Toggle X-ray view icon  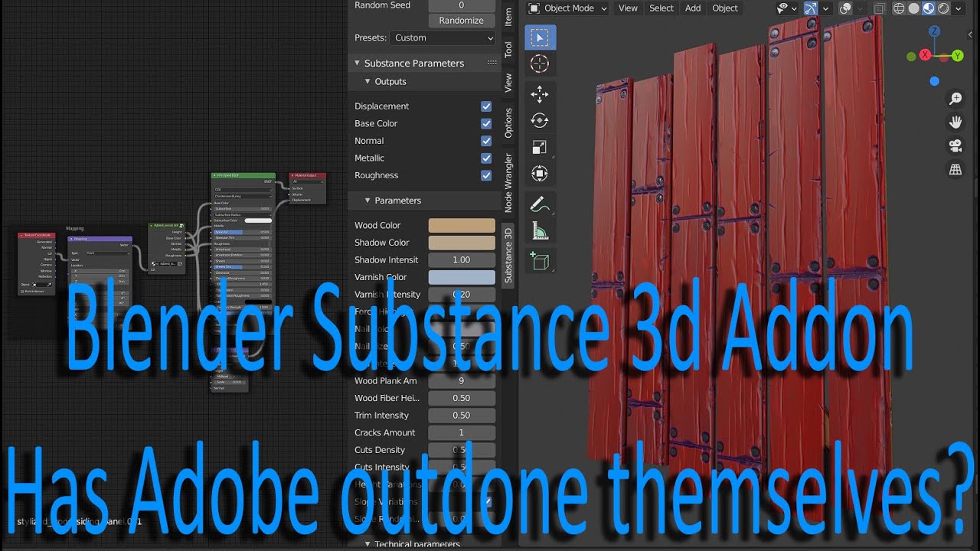[x=880, y=8]
